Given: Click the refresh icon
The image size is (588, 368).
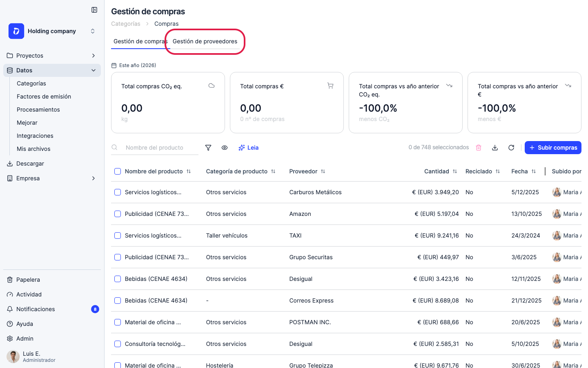Looking at the screenshot, I should tap(511, 148).
